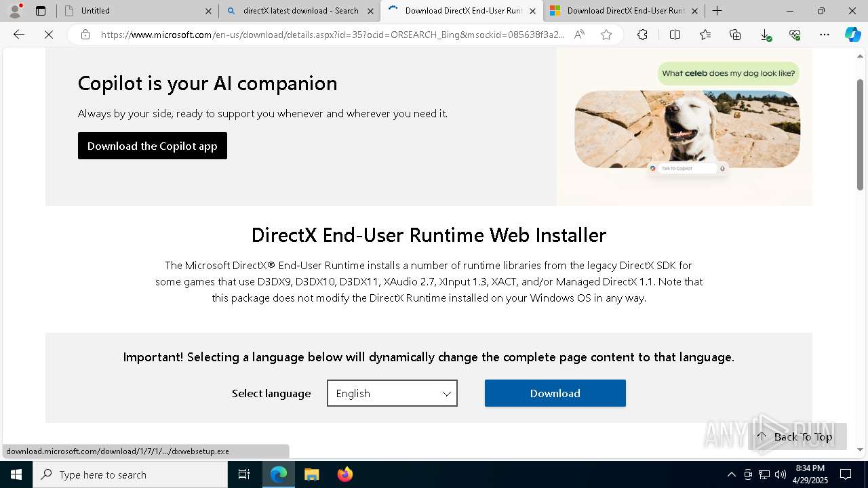Open the volume tray icon
Image resolution: width=868 pixels, height=488 pixels.
pos(781,474)
